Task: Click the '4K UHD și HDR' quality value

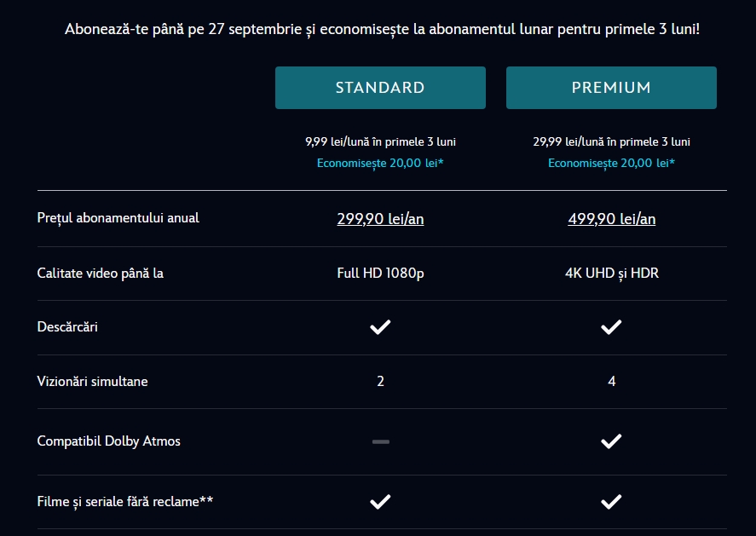Action: [611, 274]
